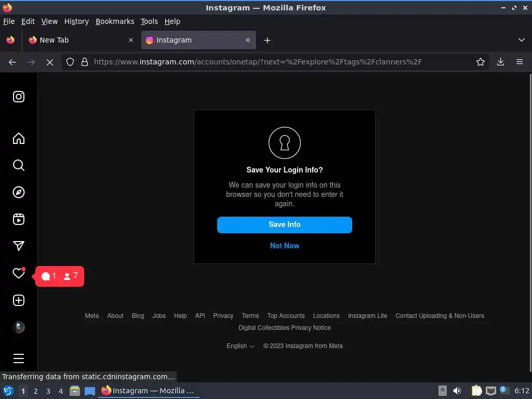Click the Save Info button
Viewport: 532px width, 399px height.
[x=285, y=224]
